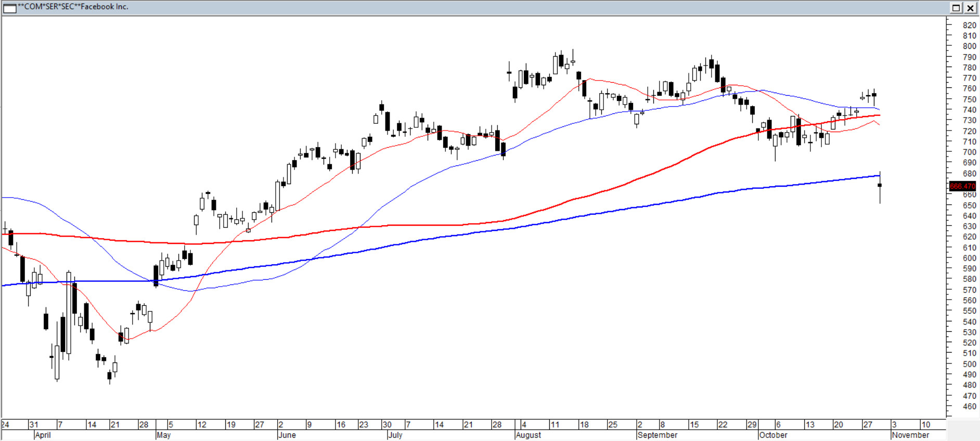This screenshot has width=980, height=441.
Task: Click the 800 level on the price axis
Action: click(969, 46)
